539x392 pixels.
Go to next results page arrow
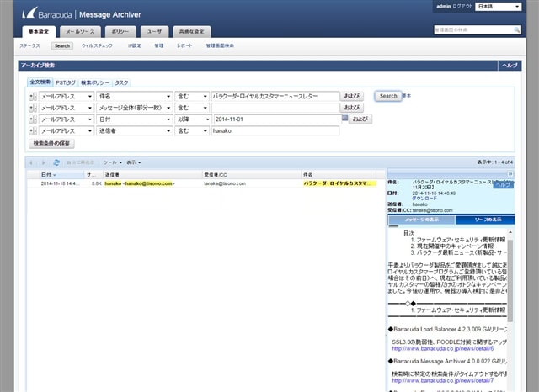(43, 162)
